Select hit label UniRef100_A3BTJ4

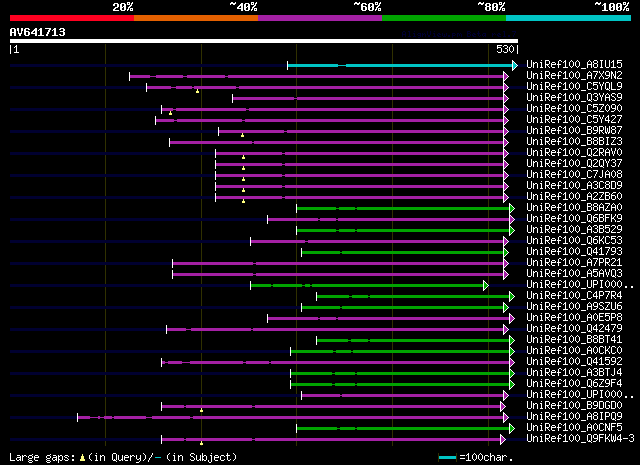point(574,373)
